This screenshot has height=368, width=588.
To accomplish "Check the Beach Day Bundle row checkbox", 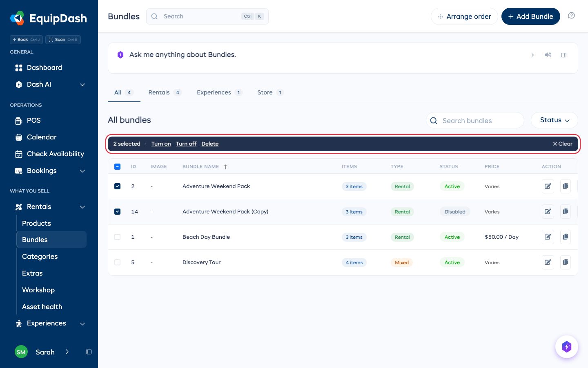I will (118, 237).
